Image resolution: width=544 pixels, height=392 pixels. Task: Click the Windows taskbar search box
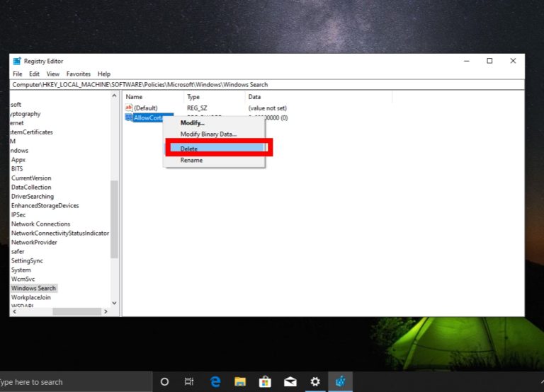76,382
